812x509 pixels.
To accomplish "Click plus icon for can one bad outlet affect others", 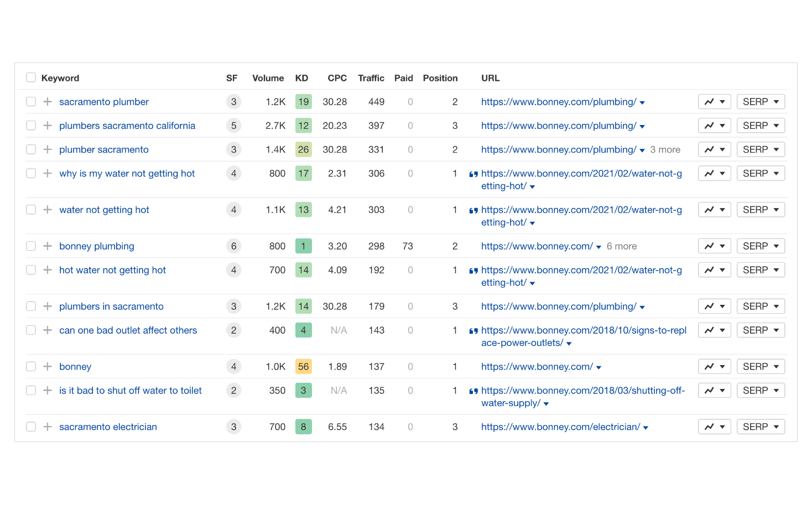I will 48,330.
